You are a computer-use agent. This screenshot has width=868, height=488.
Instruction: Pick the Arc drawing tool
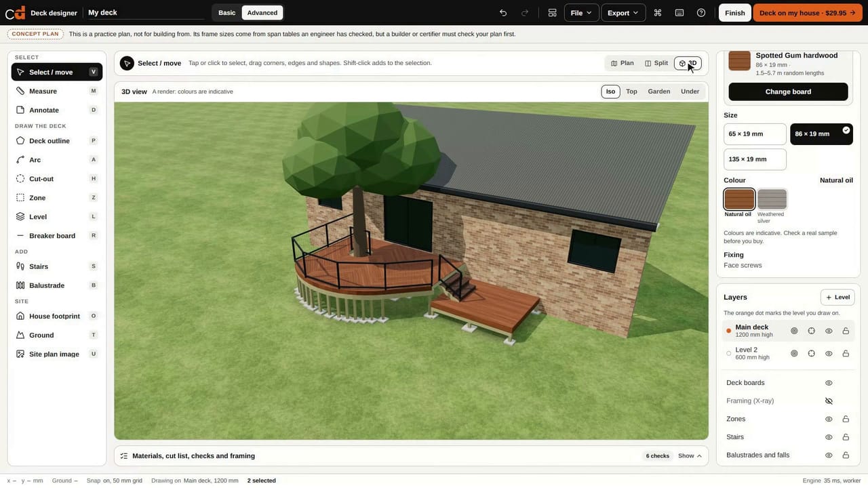pyautogui.click(x=57, y=160)
